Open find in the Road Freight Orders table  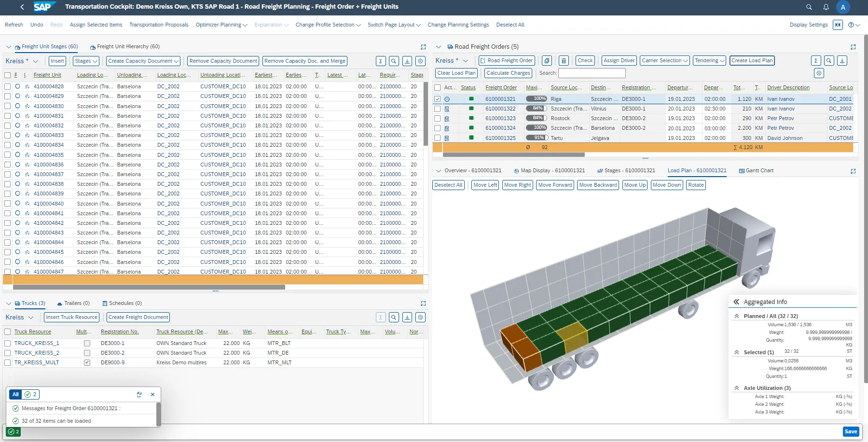(x=829, y=61)
